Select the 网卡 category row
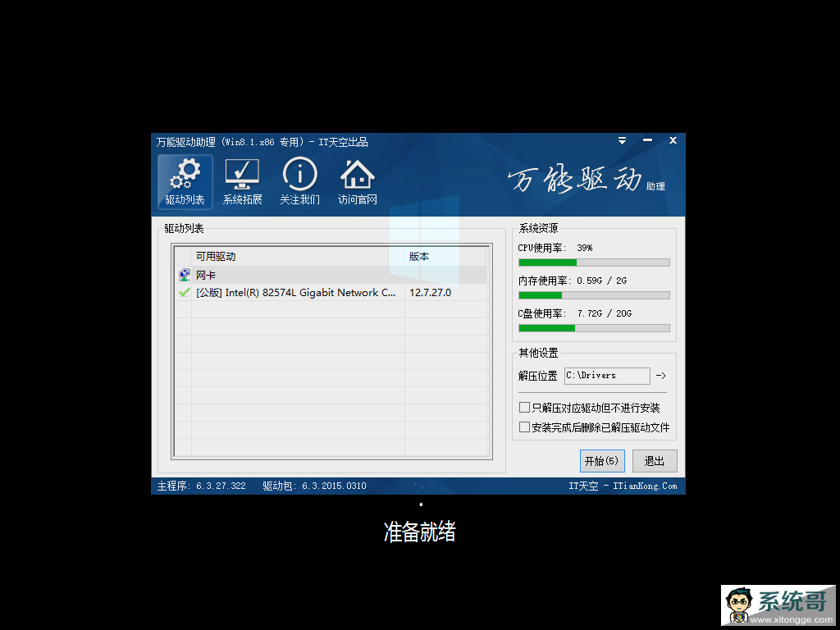This screenshot has width=840, height=630. pos(331,275)
